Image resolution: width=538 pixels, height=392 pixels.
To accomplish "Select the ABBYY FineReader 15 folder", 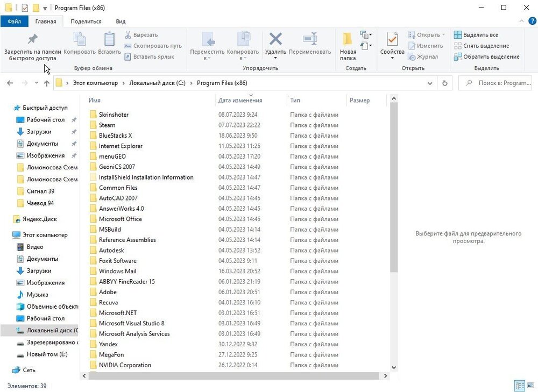I will (x=126, y=282).
